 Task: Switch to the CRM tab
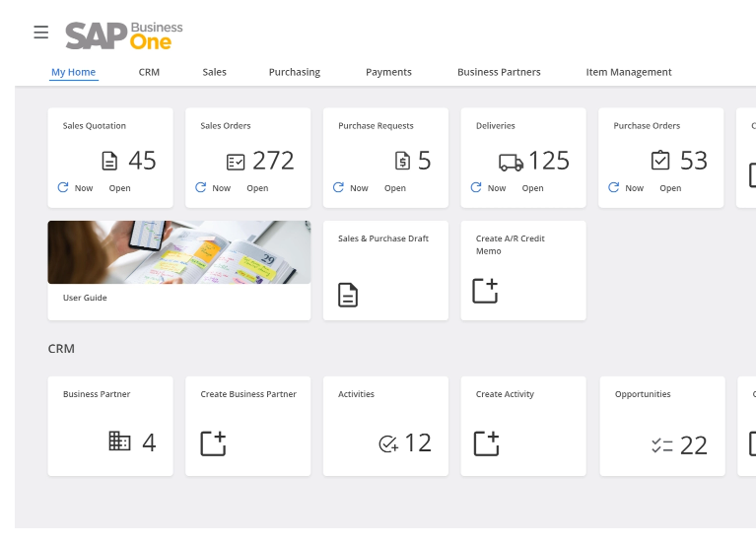(149, 72)
